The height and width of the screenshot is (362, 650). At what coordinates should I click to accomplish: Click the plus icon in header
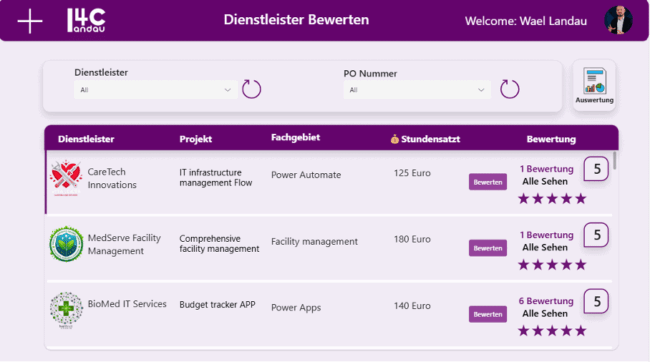30,21
